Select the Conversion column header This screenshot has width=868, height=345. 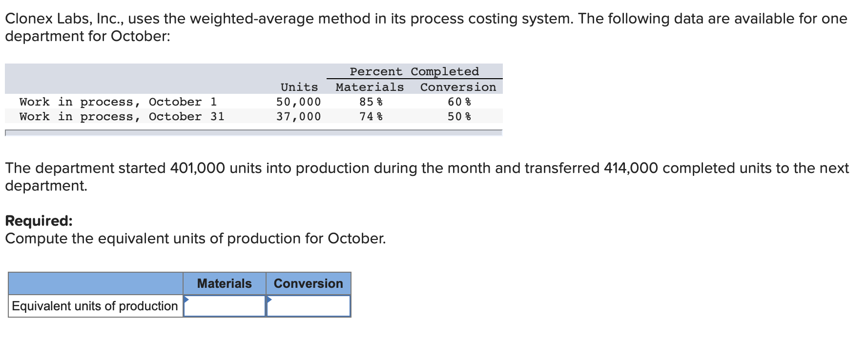tap(308, 283)
